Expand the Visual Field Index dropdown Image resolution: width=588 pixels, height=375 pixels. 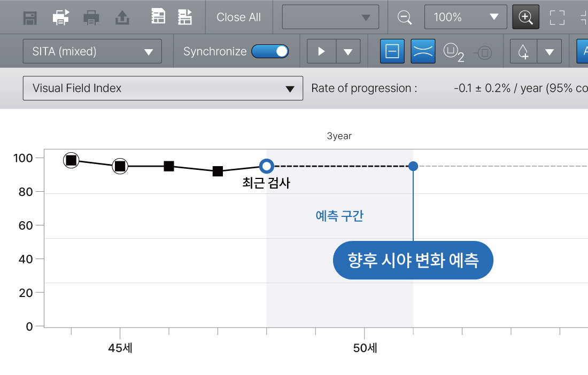click(163, 88)
